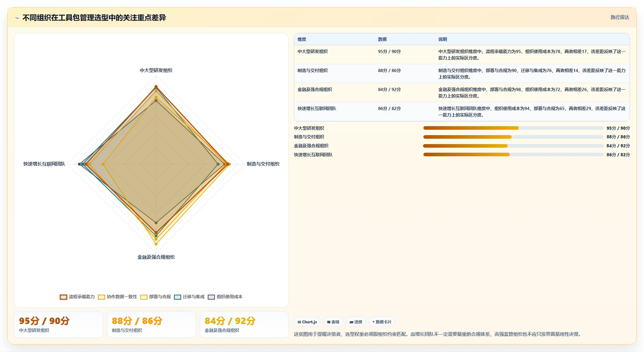The image size is (644, 352).
Task: Click the 快速增长互联网团队 progress bar
Action: 513,154
